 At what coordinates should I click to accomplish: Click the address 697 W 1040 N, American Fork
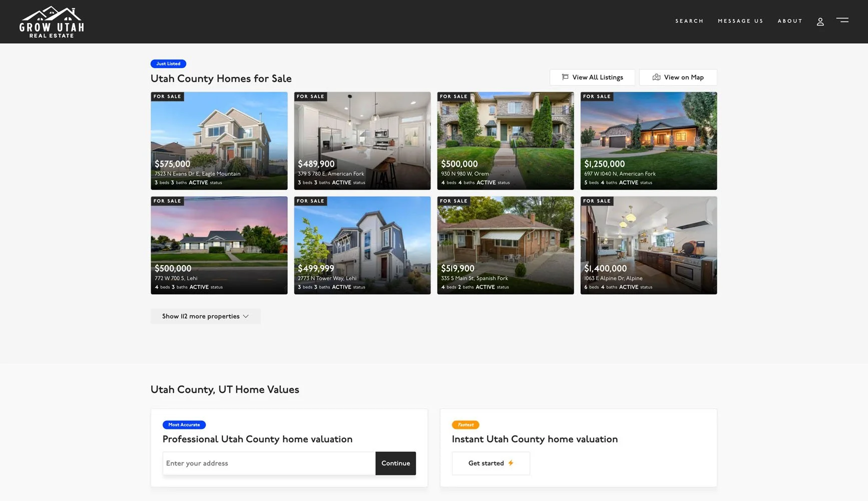pos(620,174)
